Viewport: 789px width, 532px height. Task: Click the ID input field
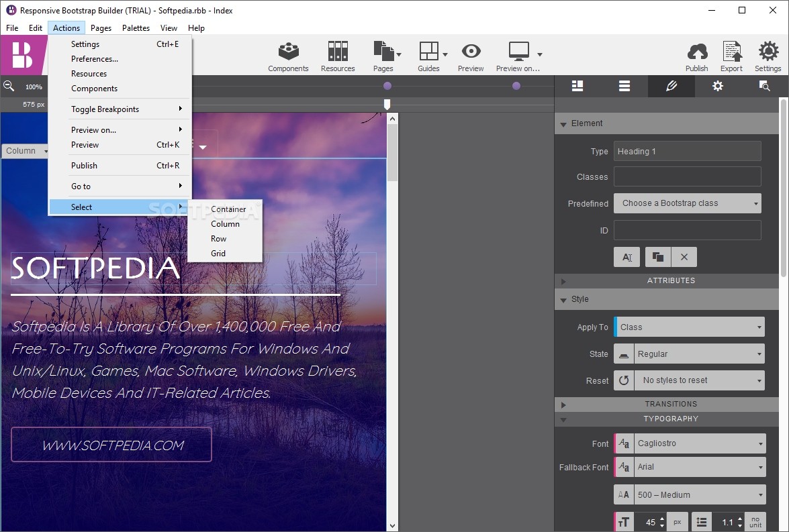pos(688,230)
